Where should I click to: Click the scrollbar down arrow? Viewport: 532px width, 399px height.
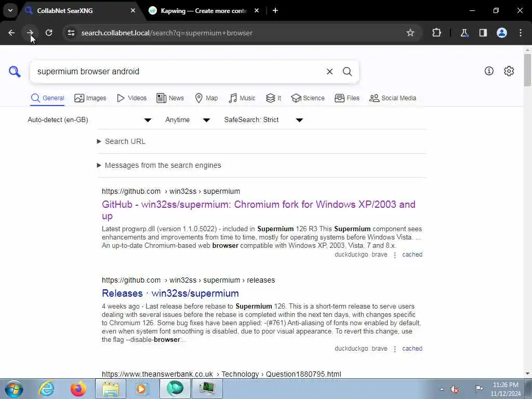[527, 374]
